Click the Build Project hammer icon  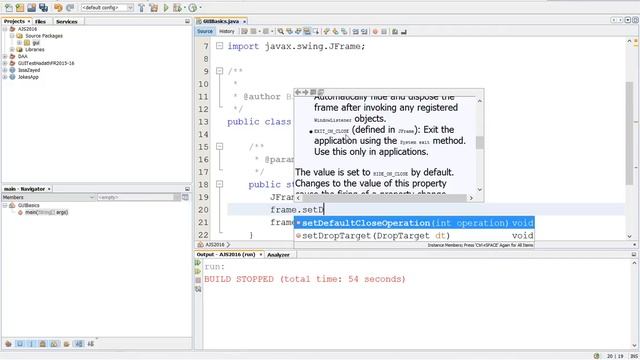point(141,7)
